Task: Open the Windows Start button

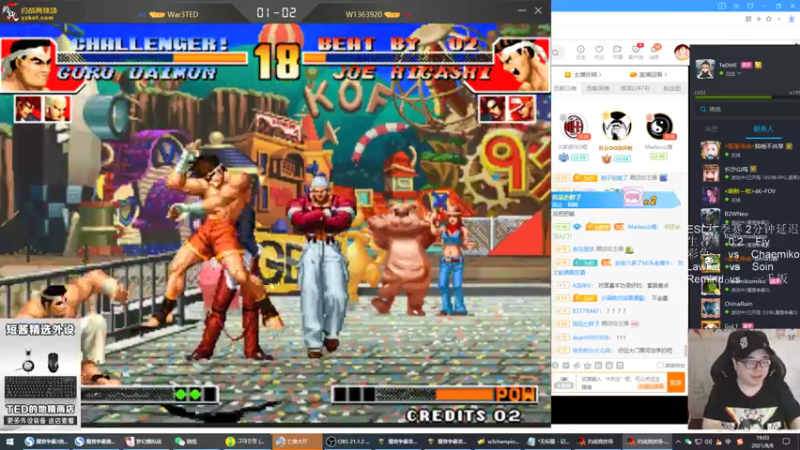Action: pos(9,441)
